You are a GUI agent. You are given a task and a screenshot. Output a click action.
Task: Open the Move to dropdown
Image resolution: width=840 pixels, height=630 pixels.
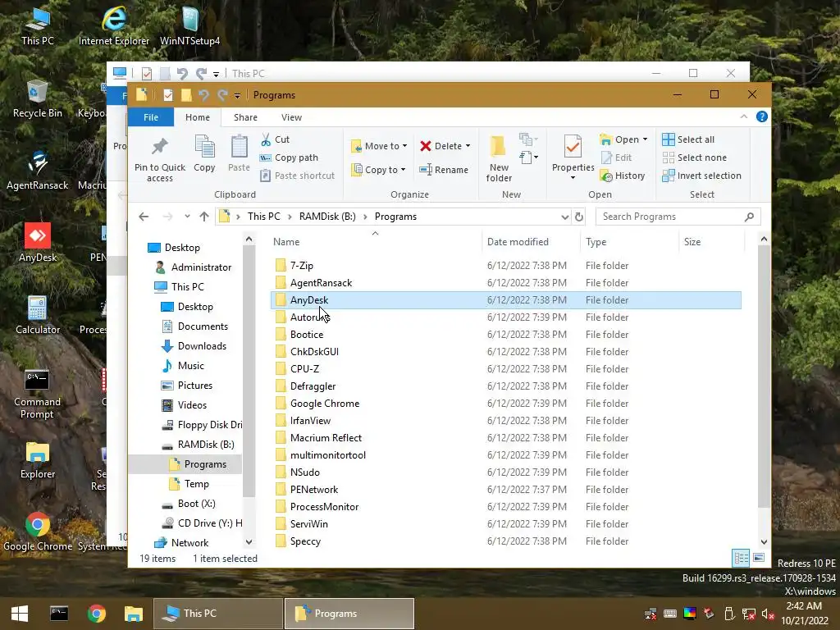point(379,146)
